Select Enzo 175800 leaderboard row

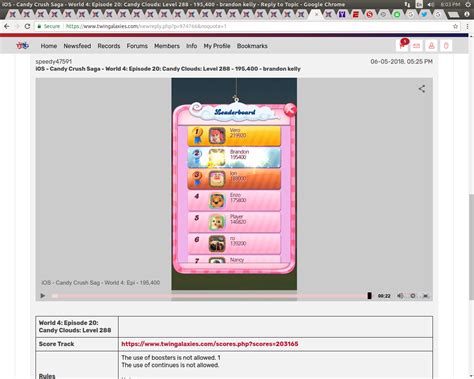coord(234,201)
